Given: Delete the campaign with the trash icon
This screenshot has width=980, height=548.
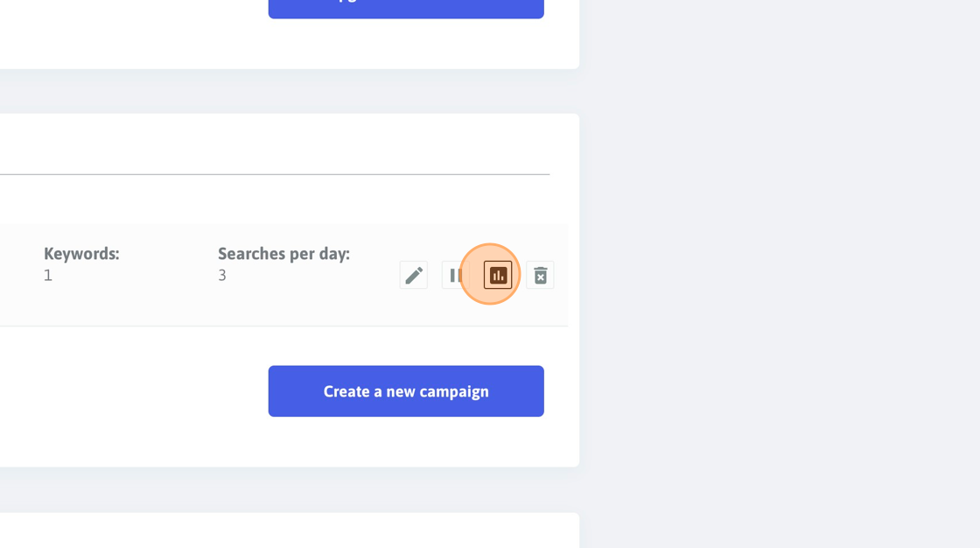Looking at the screenshot, I should (540, 275).
